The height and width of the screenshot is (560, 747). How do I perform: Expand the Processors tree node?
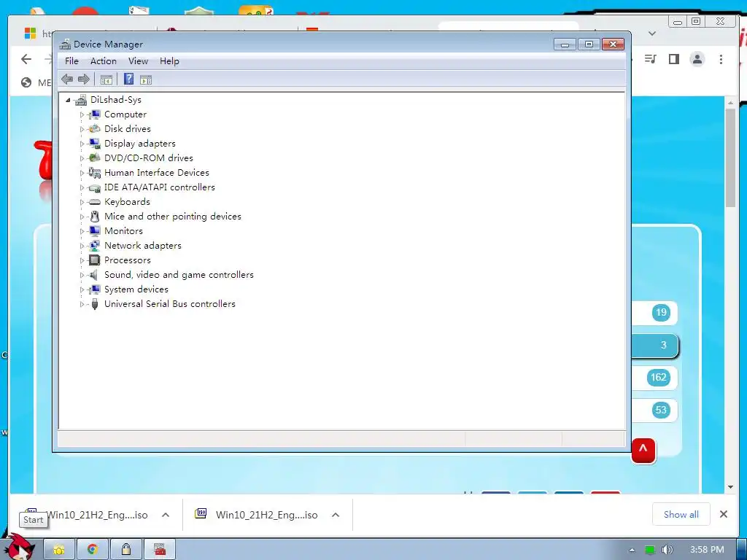tap(82, 260)
